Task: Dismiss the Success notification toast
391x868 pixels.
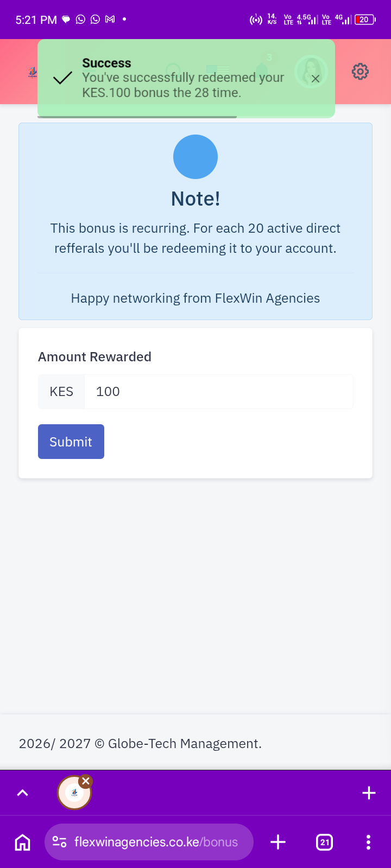Action: point(316,79)
